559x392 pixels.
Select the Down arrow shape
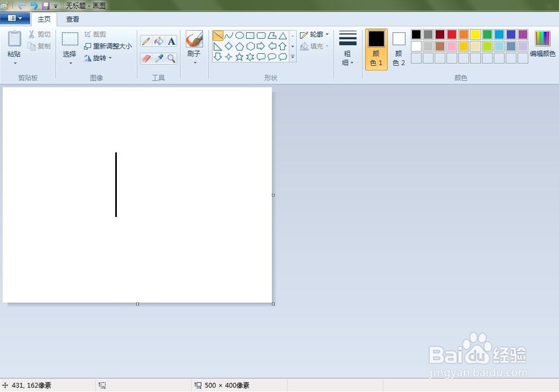[x=218, y=56]
